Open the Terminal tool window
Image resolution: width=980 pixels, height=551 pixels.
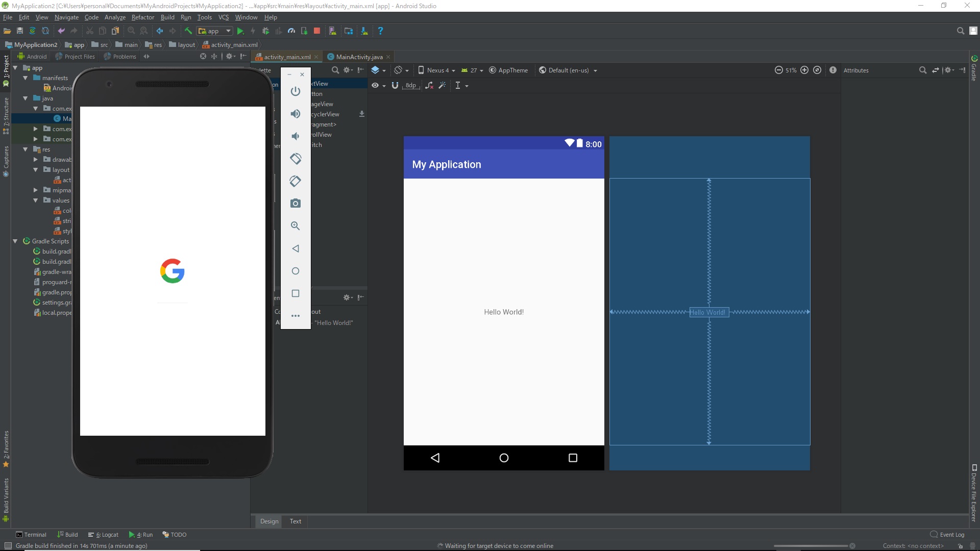(31, 535)
